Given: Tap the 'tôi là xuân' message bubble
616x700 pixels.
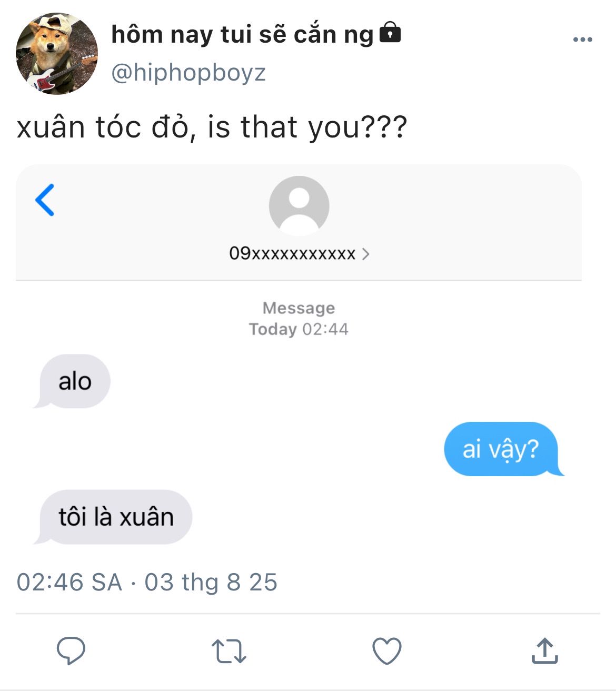Looking at the screenshot, I should [113, 517].
